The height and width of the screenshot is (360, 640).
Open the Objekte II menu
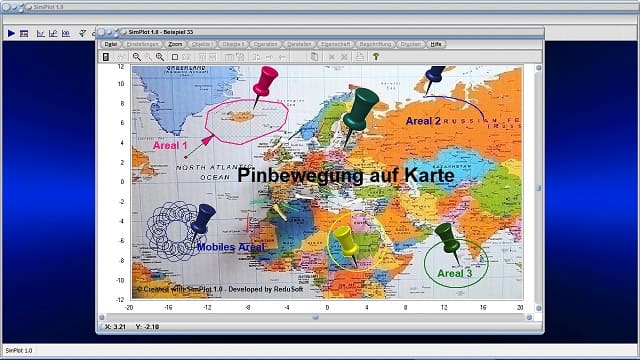pyautogui.click(x=233, y=44)
